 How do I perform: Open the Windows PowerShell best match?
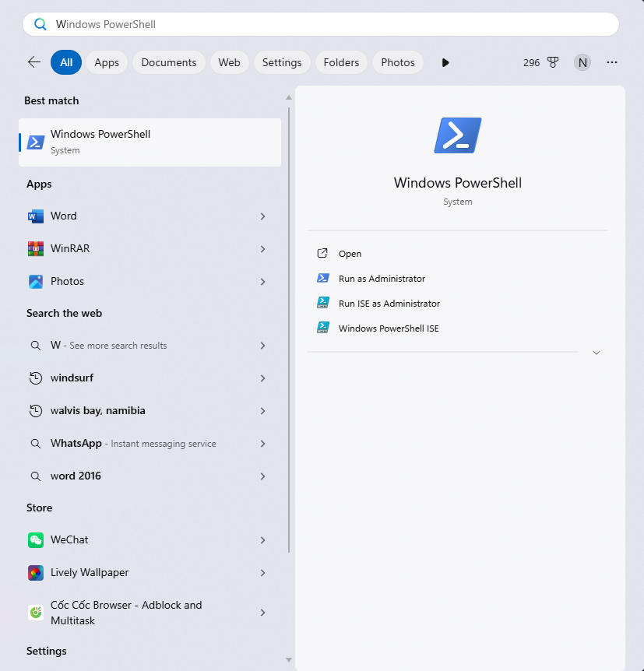pyautogui.click(x=150, y=142)
